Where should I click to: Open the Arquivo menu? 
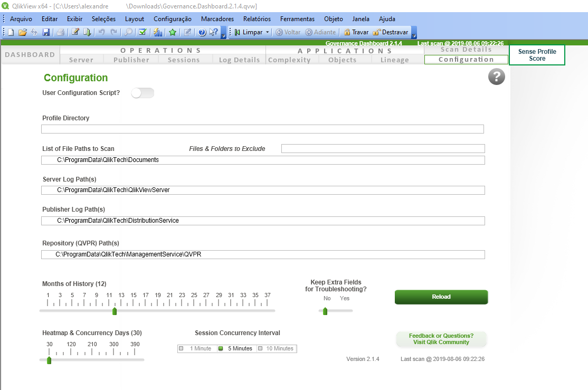tap(21, 19)
